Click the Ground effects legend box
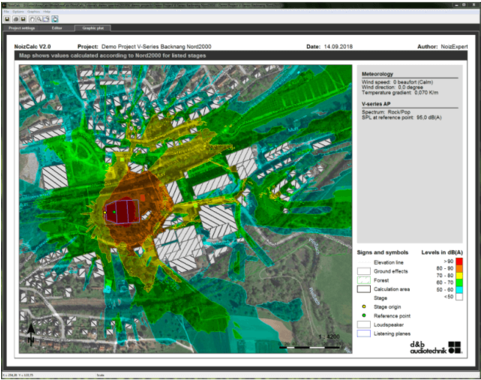 364,271
